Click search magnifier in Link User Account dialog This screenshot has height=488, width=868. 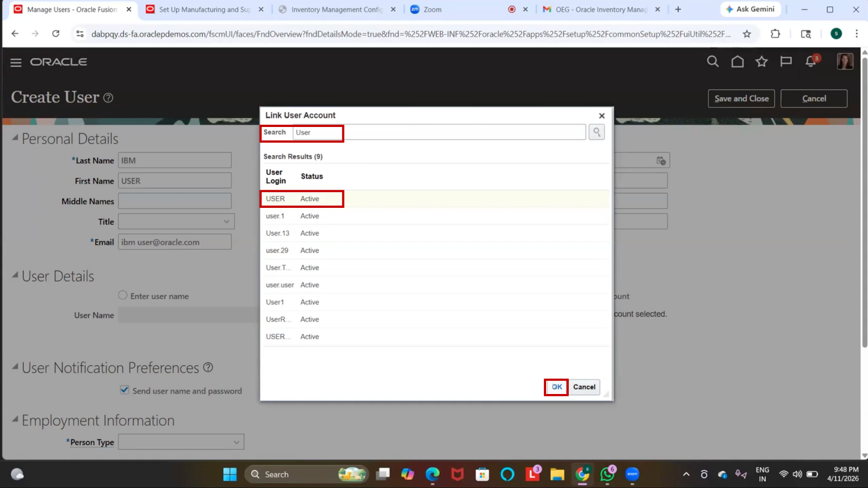(597, 132)
